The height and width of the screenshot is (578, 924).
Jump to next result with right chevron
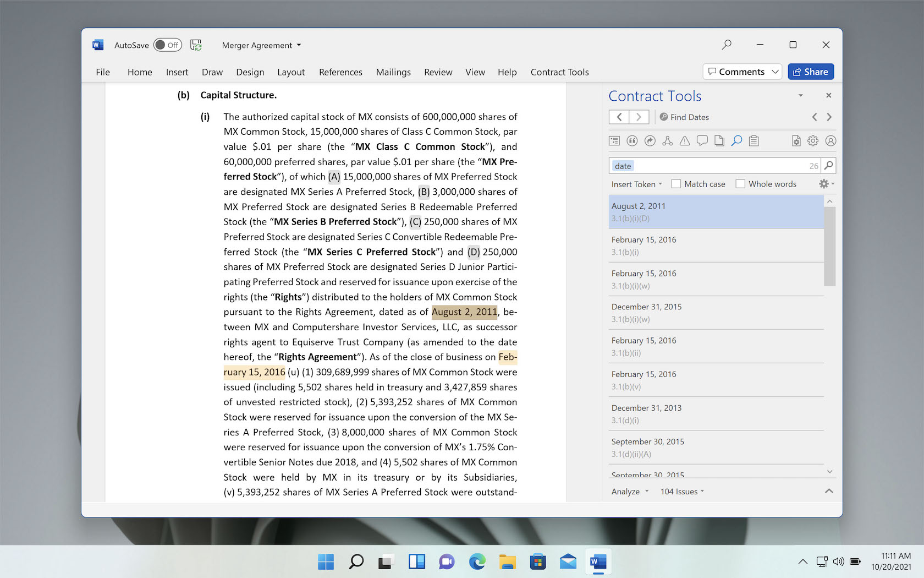(x=829, y=117)
